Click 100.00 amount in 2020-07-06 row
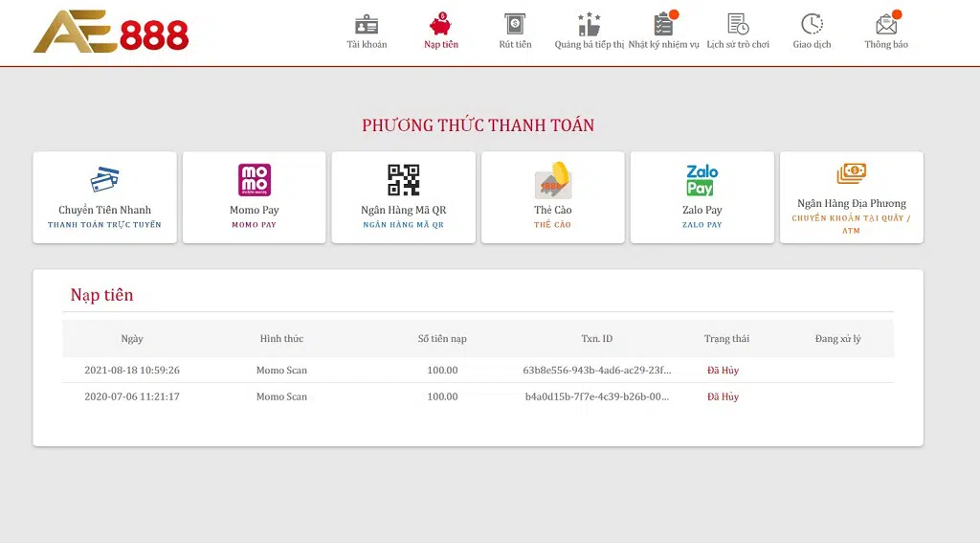The image size is (980, 543). pyautogui.click(x=442, y=396)
